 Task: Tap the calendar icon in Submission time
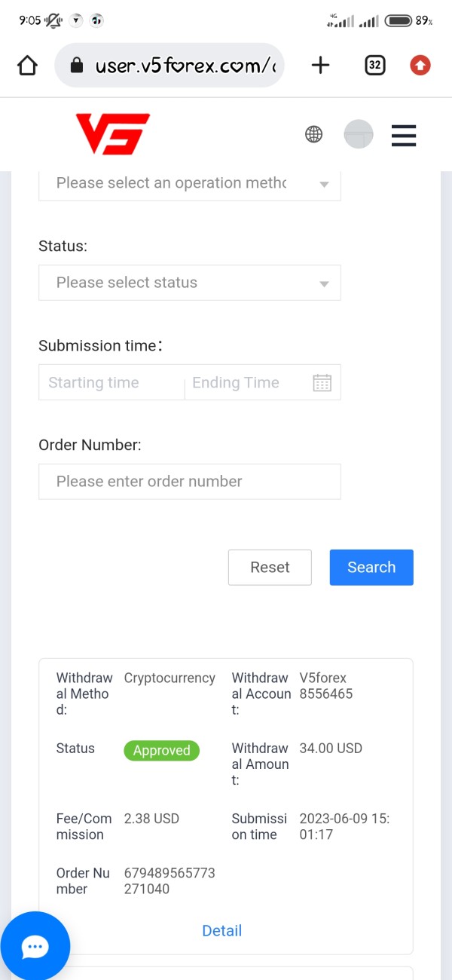click(322, 383)
